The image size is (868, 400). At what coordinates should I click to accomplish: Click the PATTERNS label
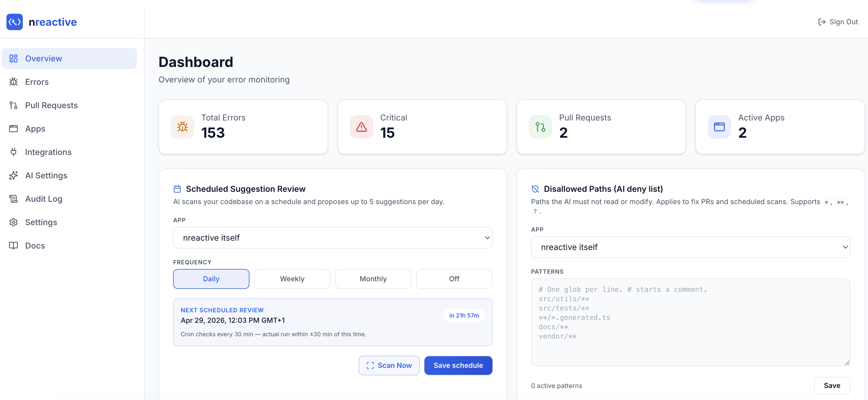point(547,272)
